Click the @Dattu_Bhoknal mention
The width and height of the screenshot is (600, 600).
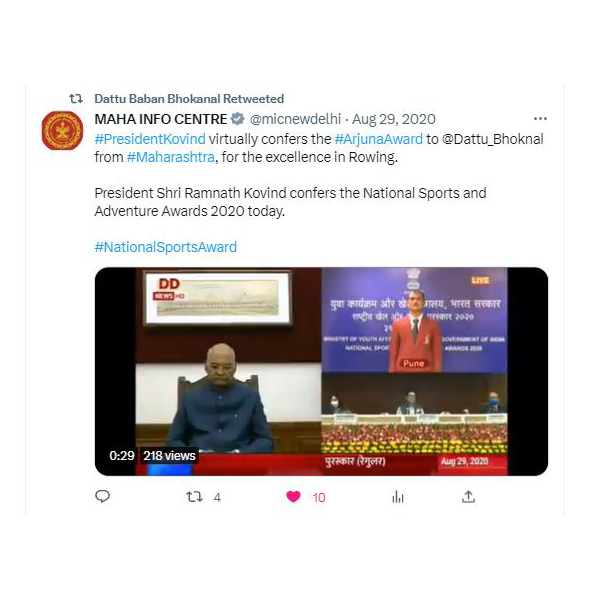pos(492,139)
